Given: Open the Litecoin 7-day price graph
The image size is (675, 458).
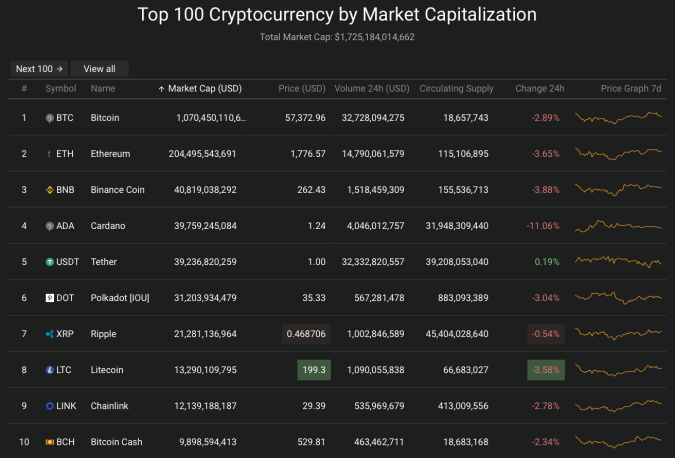Looking at the screenshot, I should tap(618, 370).
